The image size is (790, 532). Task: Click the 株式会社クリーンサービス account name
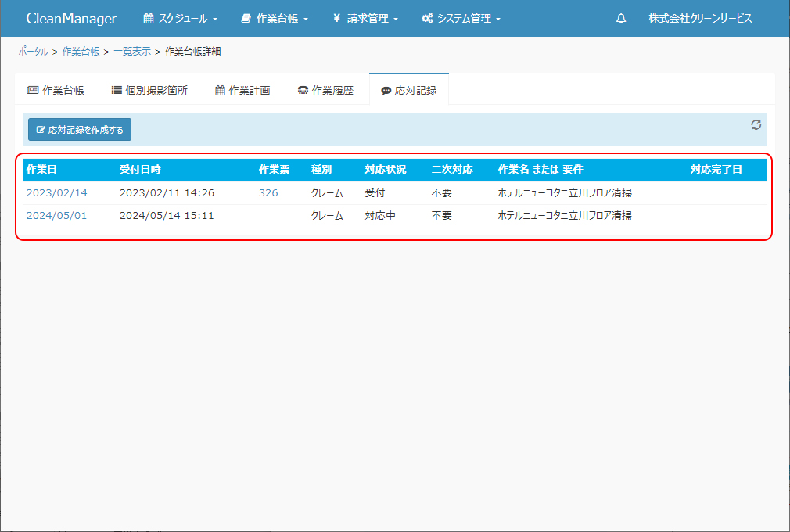click(700, 19)
